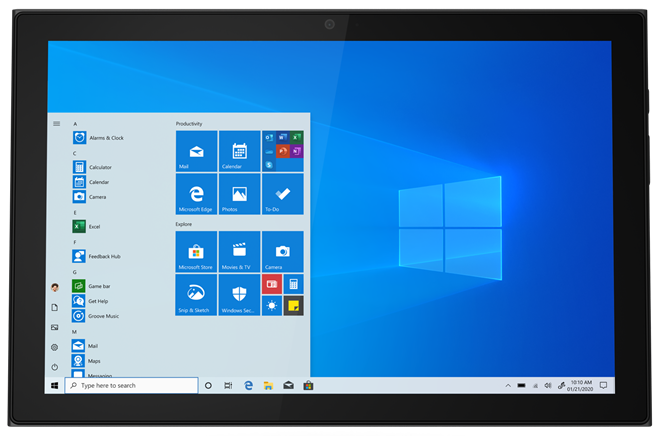Open the Power button options
The height and width of the screenshot is (436, 660).
coord(55,367)
